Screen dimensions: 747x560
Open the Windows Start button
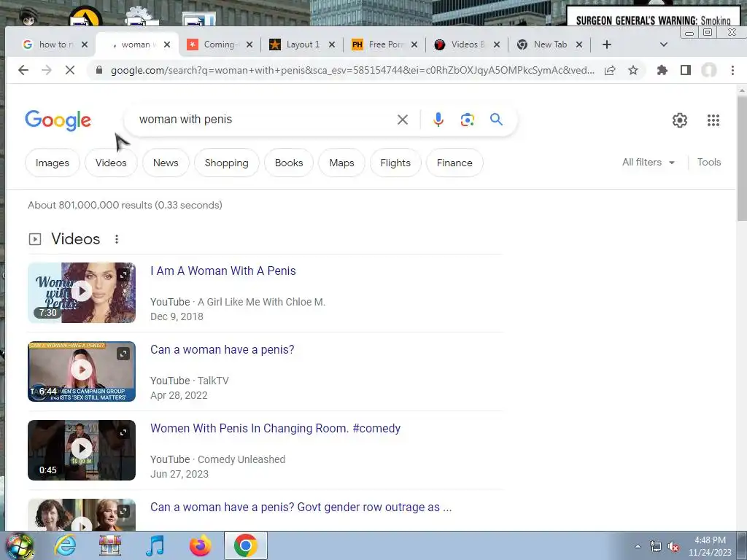point(20,545)
